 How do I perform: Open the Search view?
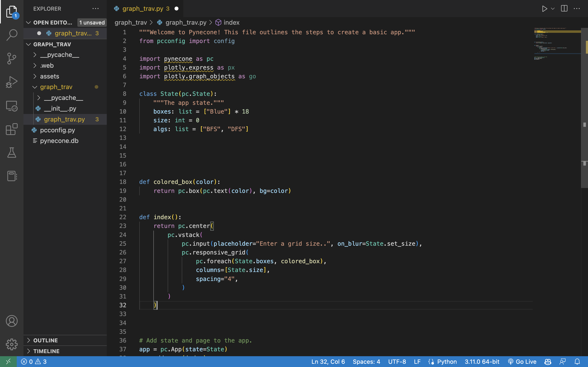coord(12,35)
